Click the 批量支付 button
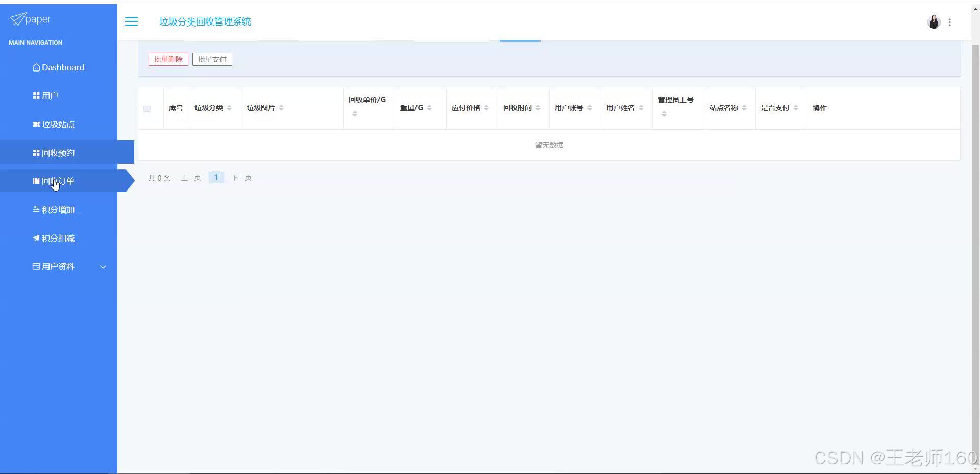 [x=212, y=59]
